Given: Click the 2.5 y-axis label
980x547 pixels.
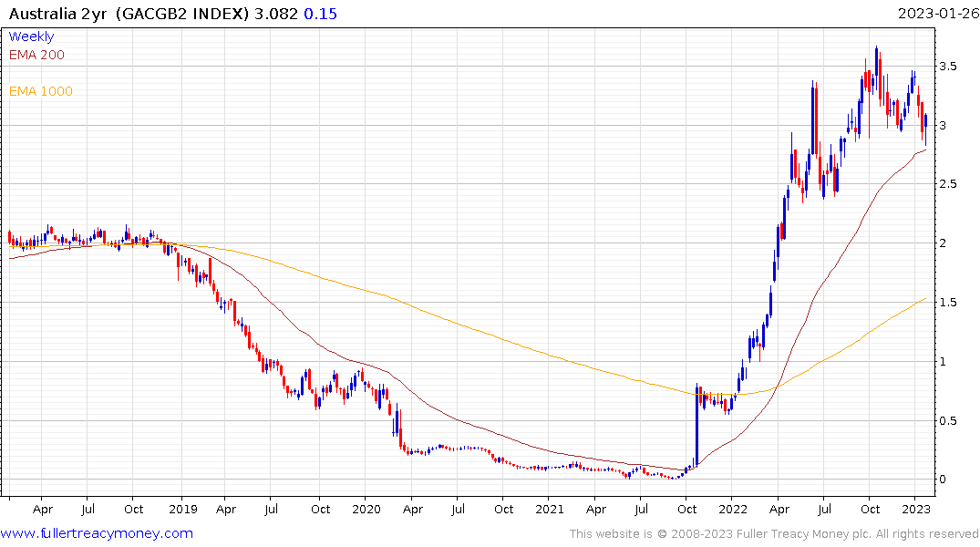Looking at the screenshot, I should click(x=948, y=184).
